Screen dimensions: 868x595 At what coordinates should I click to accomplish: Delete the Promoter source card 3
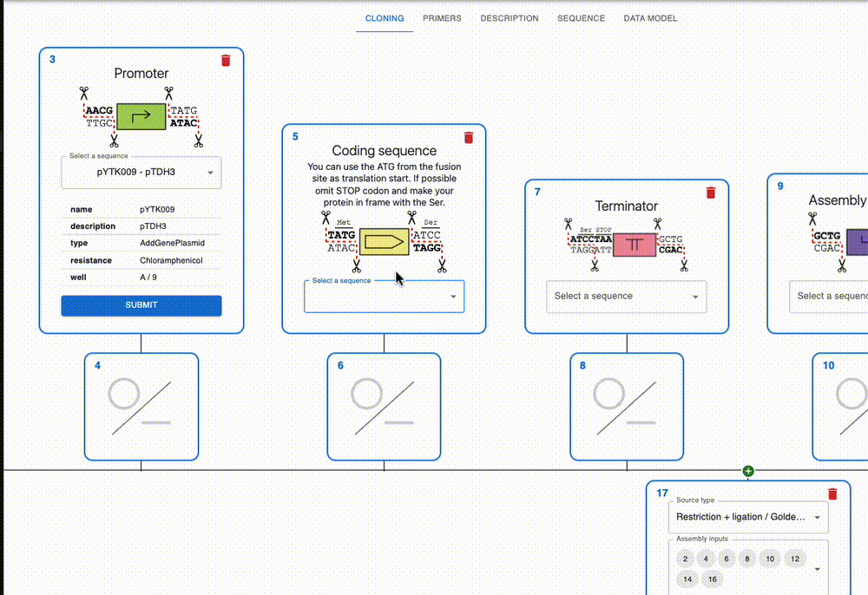pyautogui.click(x=226, y=60)
